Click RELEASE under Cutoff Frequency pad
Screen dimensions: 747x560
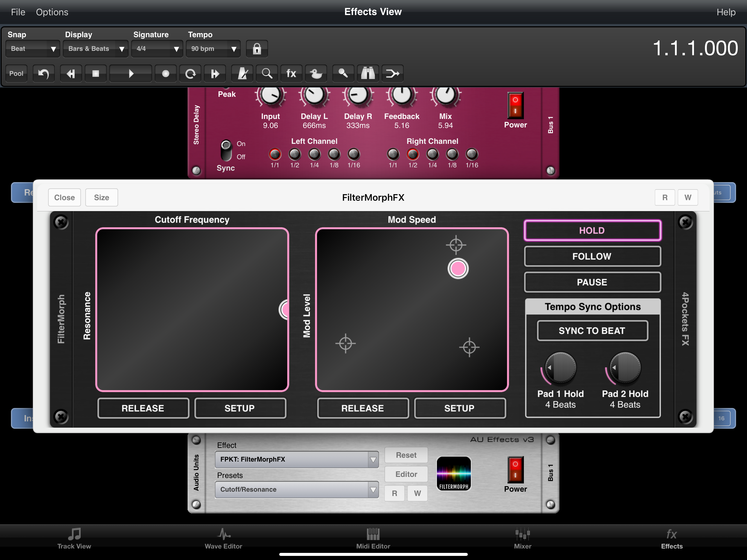click(143, 408)
